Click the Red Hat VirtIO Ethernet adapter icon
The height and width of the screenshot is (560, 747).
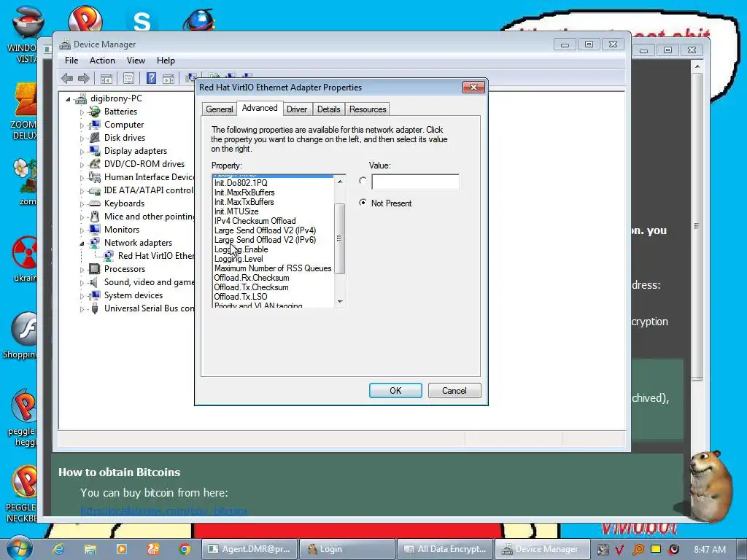tap(109, 256)
